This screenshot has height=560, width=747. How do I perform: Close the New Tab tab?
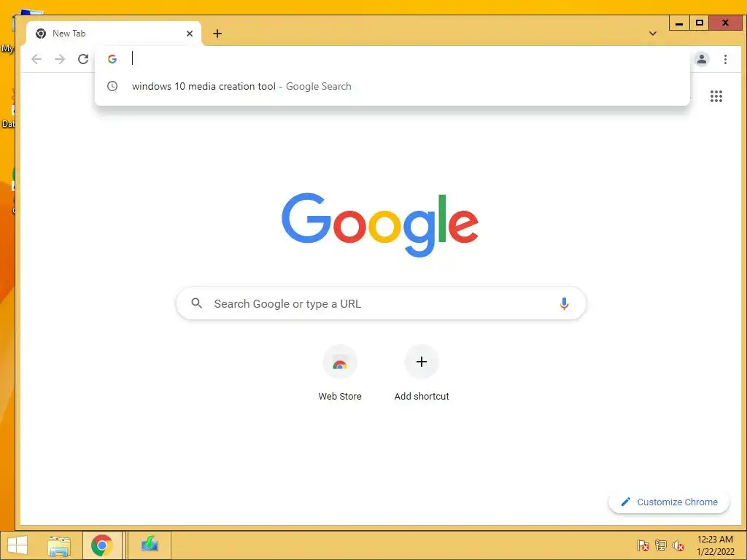click(x=190, y=34)
